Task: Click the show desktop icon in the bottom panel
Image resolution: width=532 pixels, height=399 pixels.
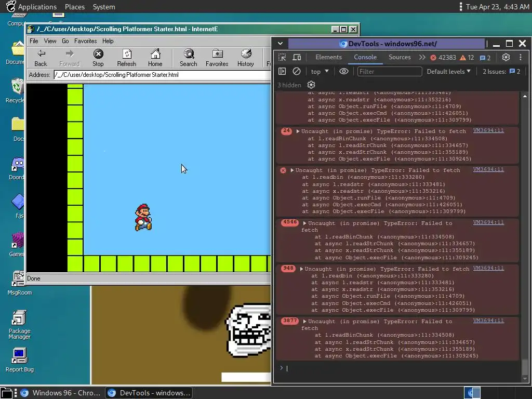Action: click(x=7, y=393)
